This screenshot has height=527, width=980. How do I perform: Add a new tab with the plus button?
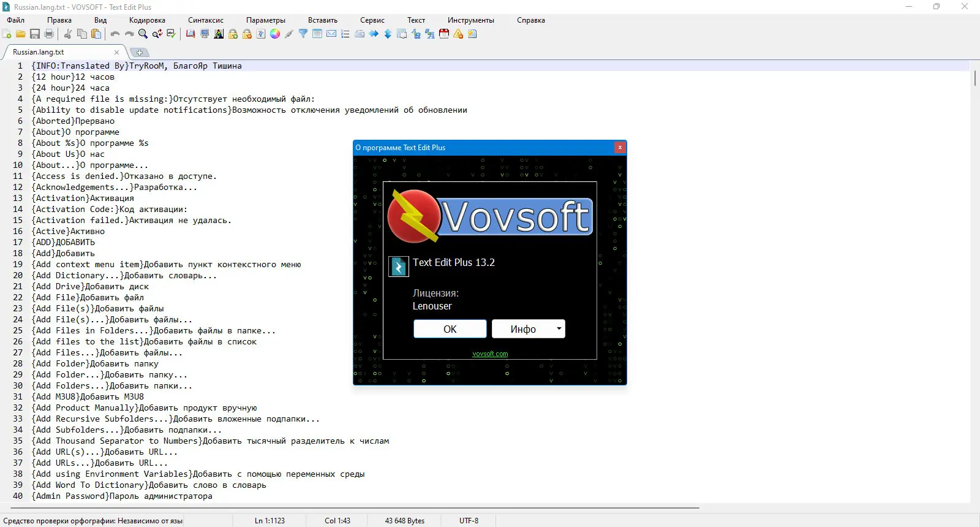[140, 53]
